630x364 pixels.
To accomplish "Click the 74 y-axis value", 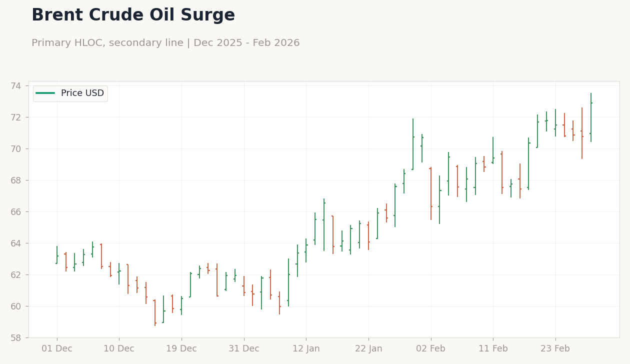I will point(16,86).
